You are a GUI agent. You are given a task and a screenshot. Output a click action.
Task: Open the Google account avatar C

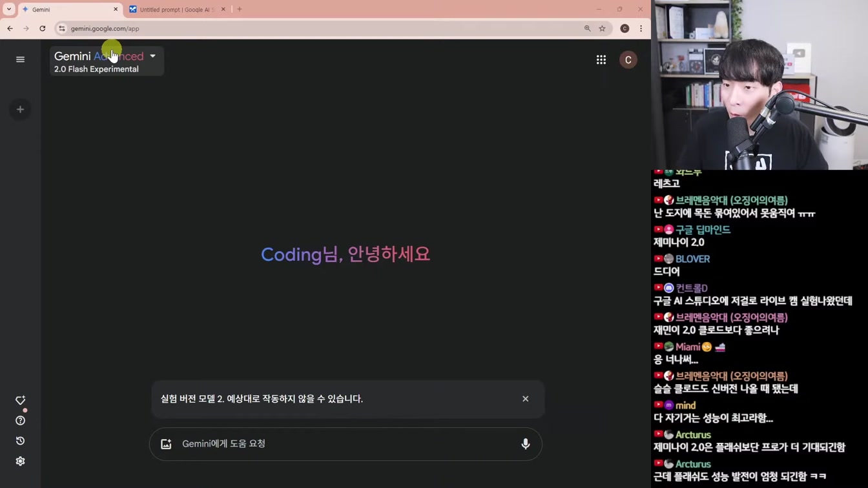point(628,60)
